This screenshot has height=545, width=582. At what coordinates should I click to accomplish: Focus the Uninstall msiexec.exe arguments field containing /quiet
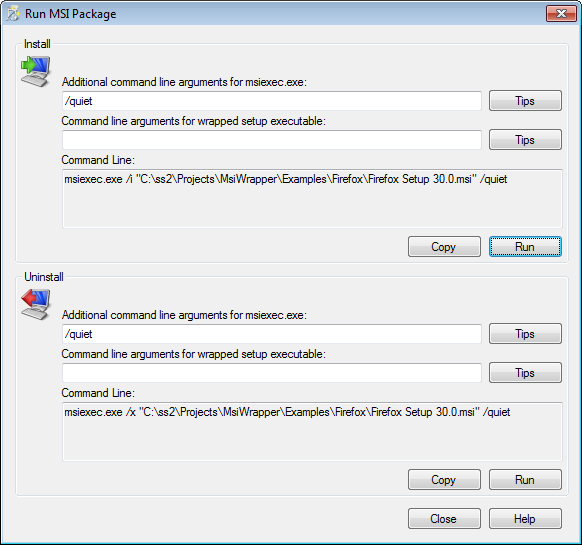pyautogui.click(x=272, y=334)
